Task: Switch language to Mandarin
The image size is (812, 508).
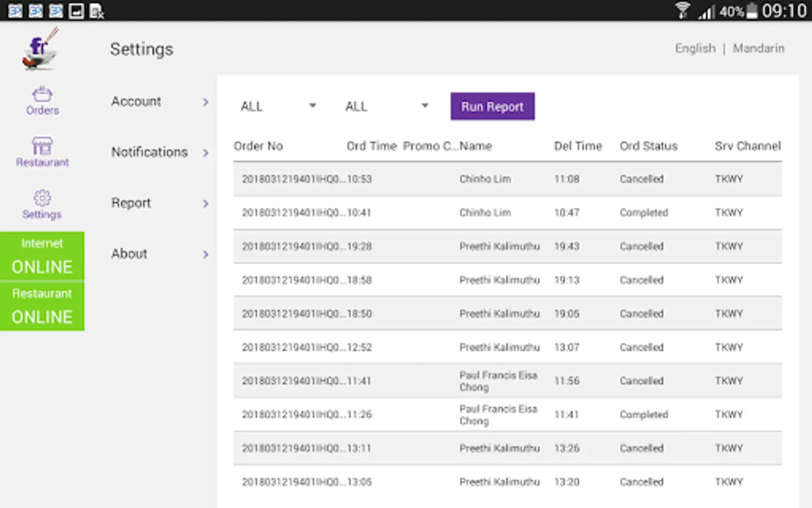Action: (758, 49)
